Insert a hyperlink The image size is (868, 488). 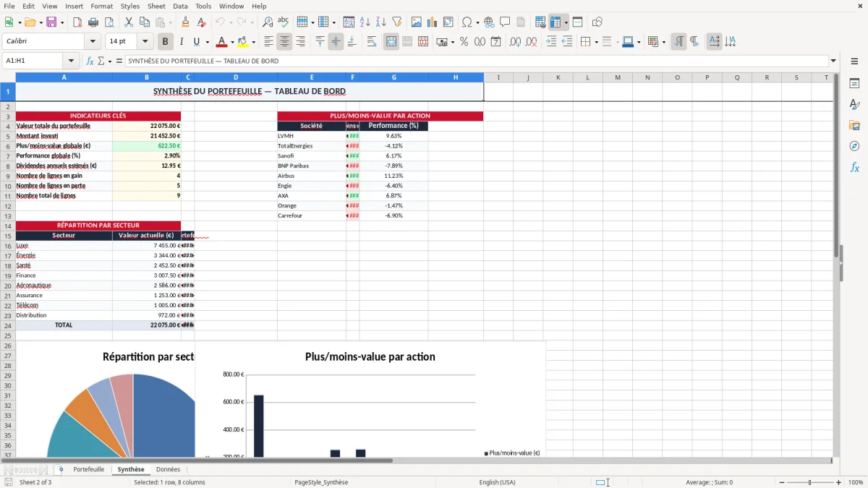click(x=489, y=22)
